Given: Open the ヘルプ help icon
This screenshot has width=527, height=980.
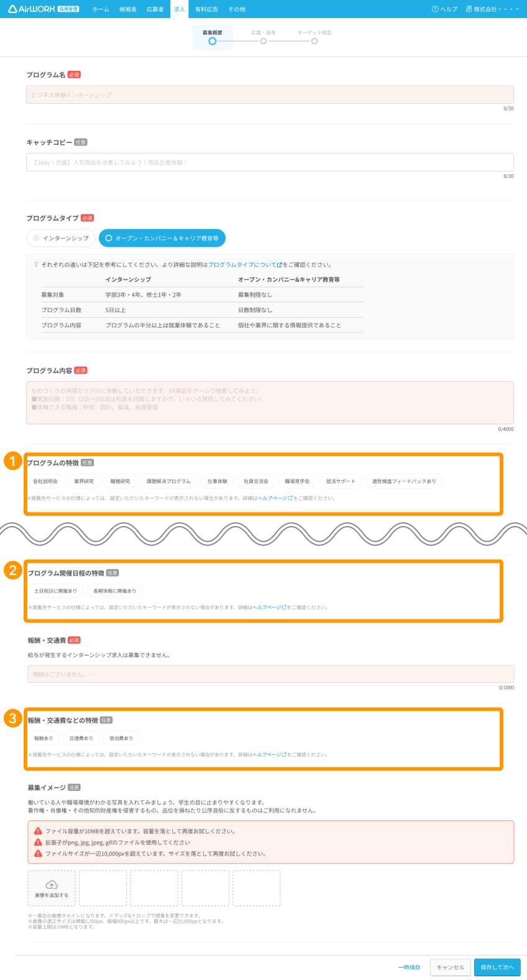Looking at the screenshot, I should 435,9.
